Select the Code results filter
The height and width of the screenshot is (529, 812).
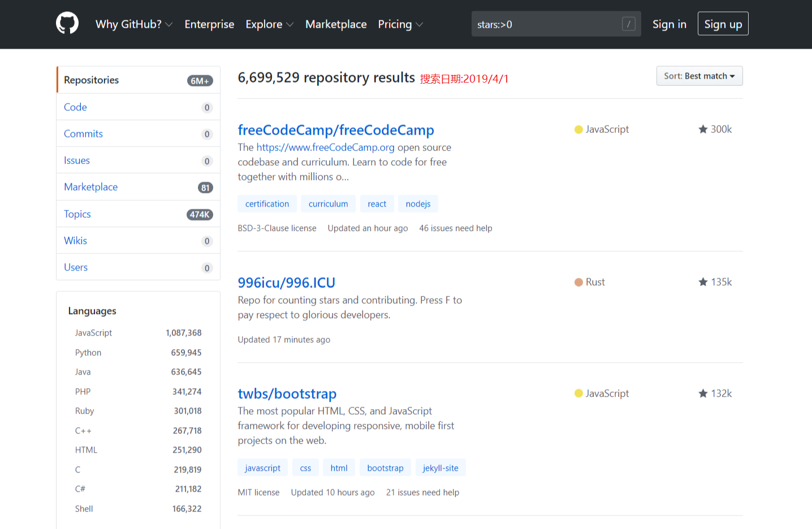139,107
